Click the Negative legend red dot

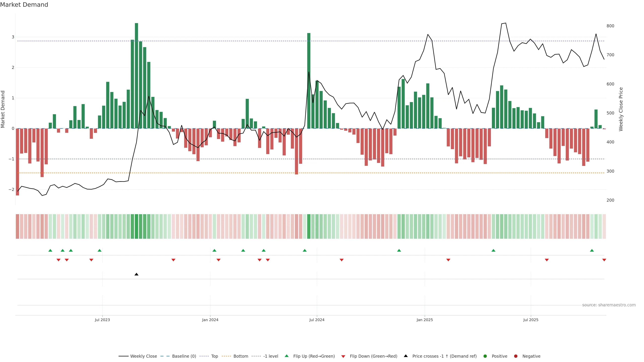coord(516,356)
